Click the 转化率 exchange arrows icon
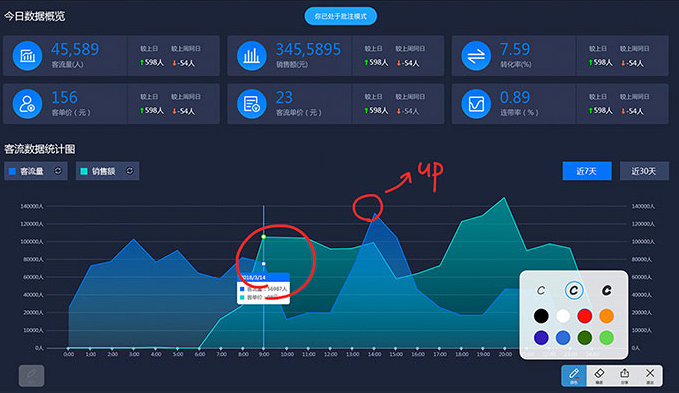679x393 pixels. click(x=476, y=55)
